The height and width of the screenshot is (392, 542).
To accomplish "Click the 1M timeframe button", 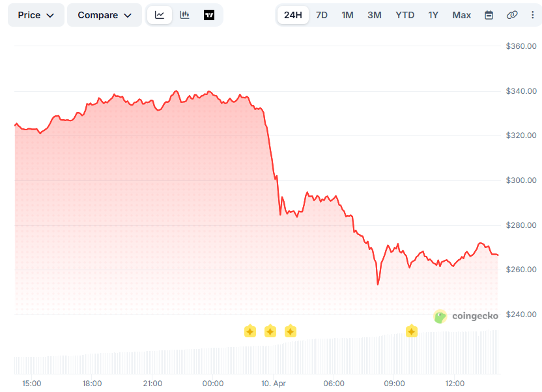I will pyautogui.click(x=347, y=14).
